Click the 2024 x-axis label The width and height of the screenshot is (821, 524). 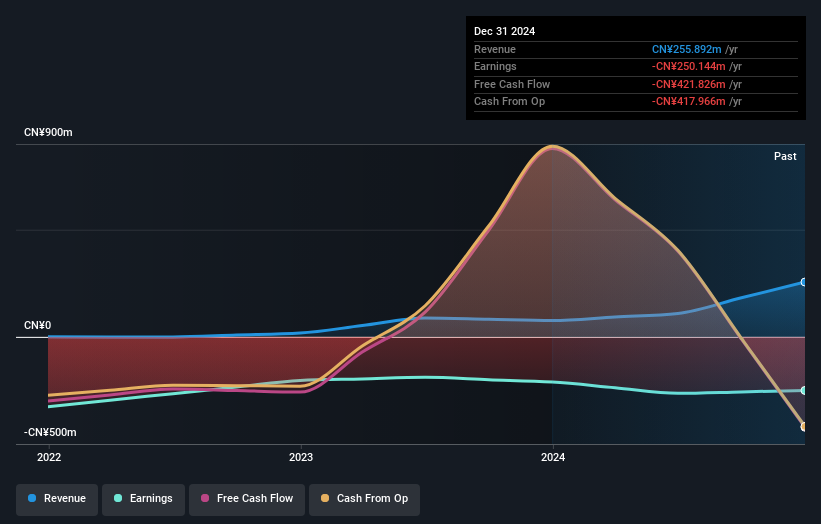[x=553, y=458]
